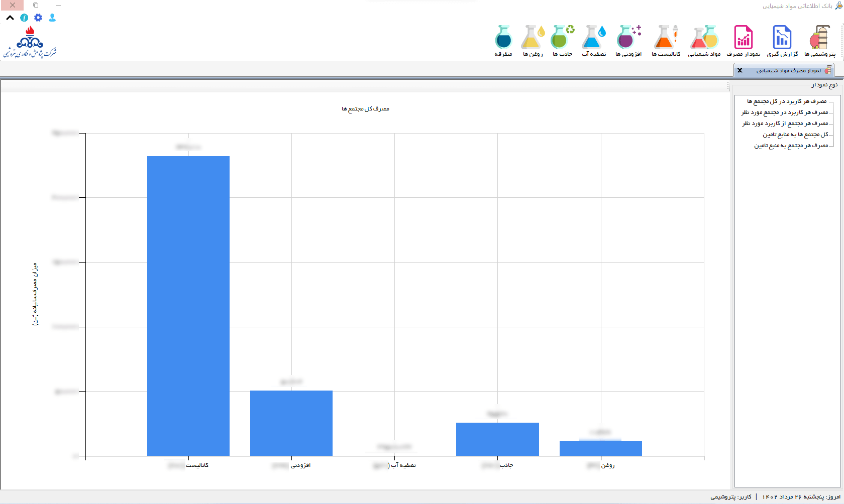Click نوع نمودار panel header

point(824,85)
